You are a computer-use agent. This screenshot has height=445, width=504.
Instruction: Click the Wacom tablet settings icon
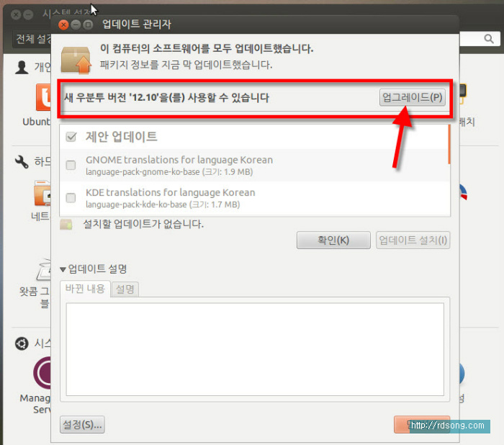[x=45, y=269]
